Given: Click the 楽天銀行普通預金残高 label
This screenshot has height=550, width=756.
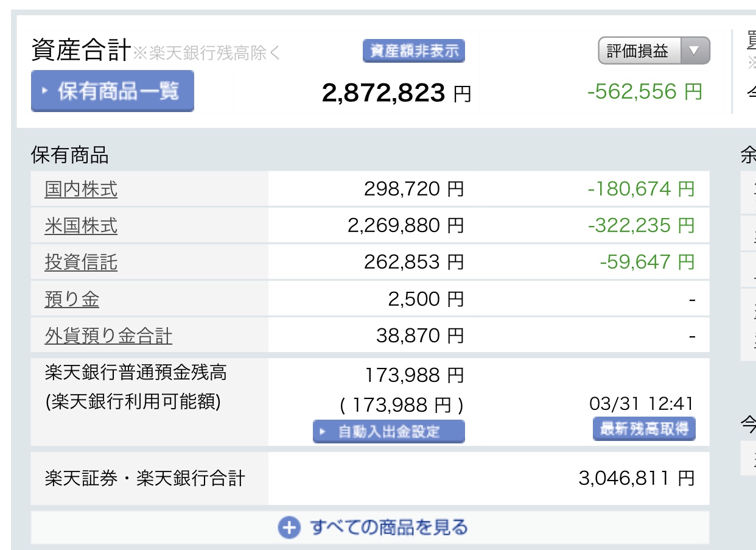Looking at the screenshot, I should click(x=136, y=372).
